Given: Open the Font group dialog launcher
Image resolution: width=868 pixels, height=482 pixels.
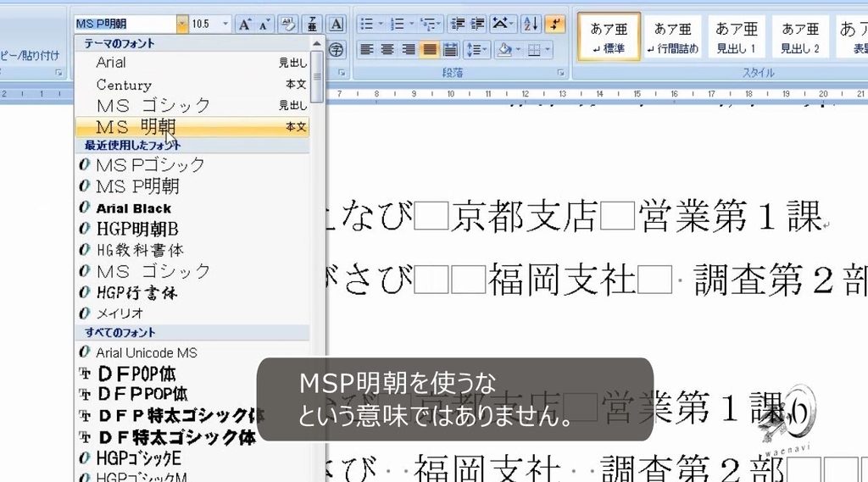Looking at the screenshot, I should click(342, 73).
